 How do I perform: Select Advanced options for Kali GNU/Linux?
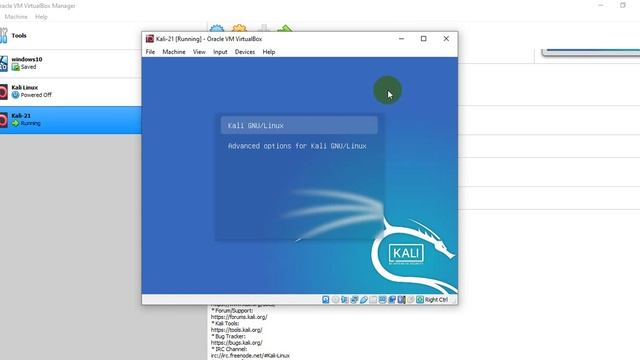(297, 146)
